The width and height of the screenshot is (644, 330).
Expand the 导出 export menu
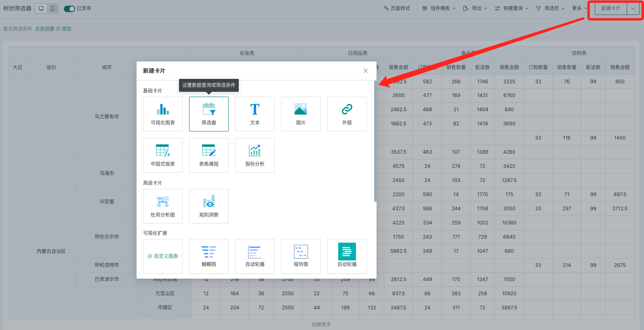(x=476, y=8)
